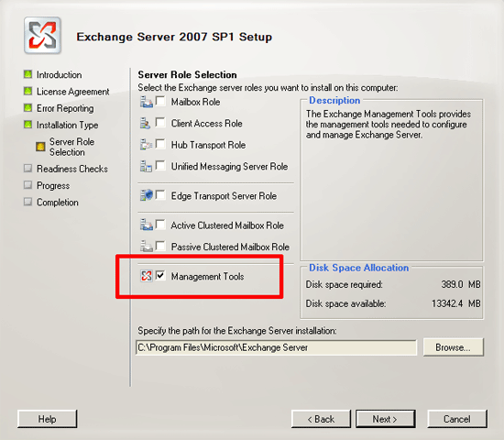Click the Description heading
The height and width of the screenshot is (440, 504).
[x=334, y=100]
